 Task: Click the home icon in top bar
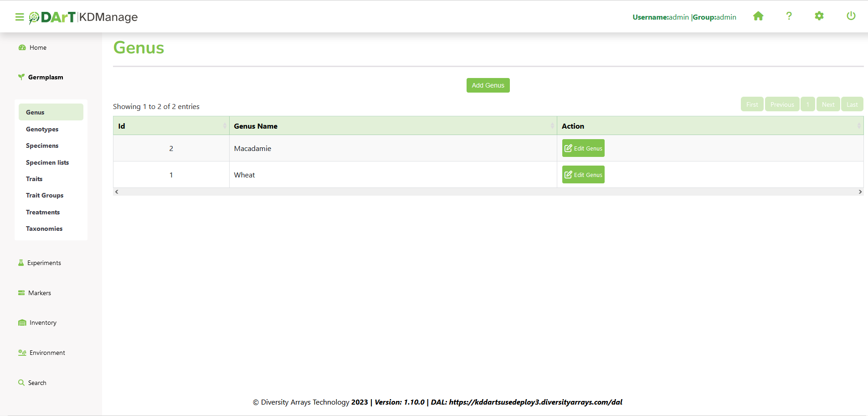point(758,16)
